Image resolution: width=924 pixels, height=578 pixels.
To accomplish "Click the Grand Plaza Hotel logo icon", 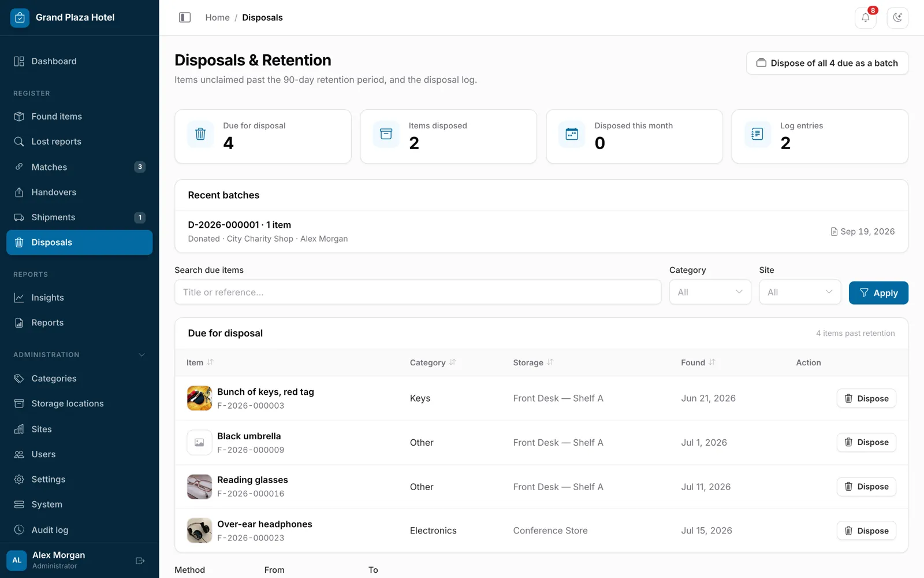I will point(20,17).
